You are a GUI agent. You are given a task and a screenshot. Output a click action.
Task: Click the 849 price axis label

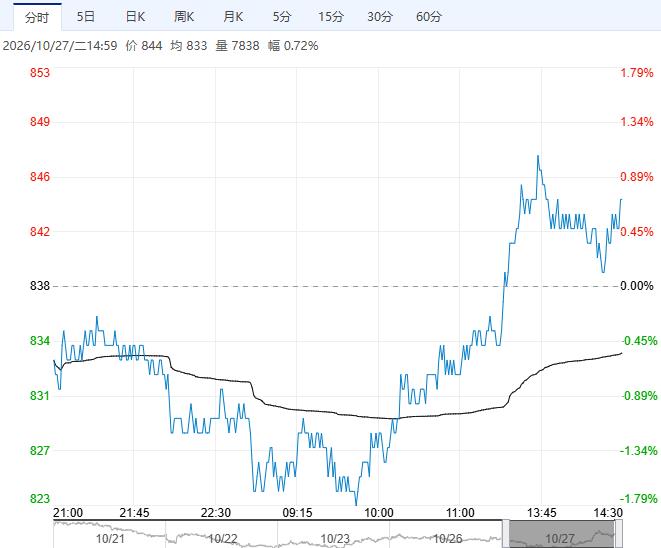[x=40, y=122]
